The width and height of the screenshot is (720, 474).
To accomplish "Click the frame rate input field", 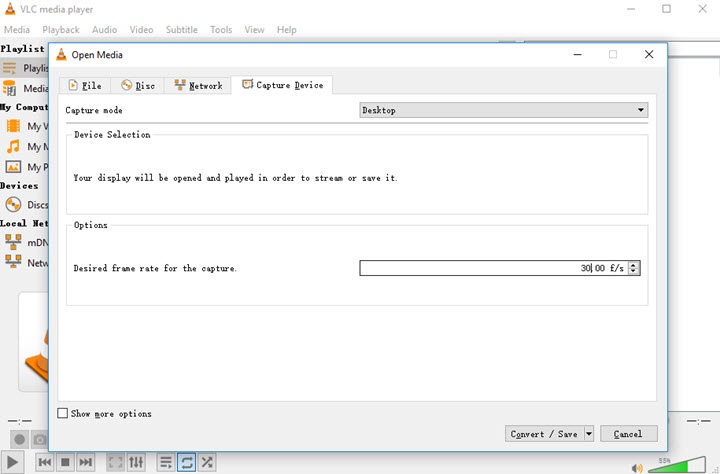I will (x=494, y=268).
